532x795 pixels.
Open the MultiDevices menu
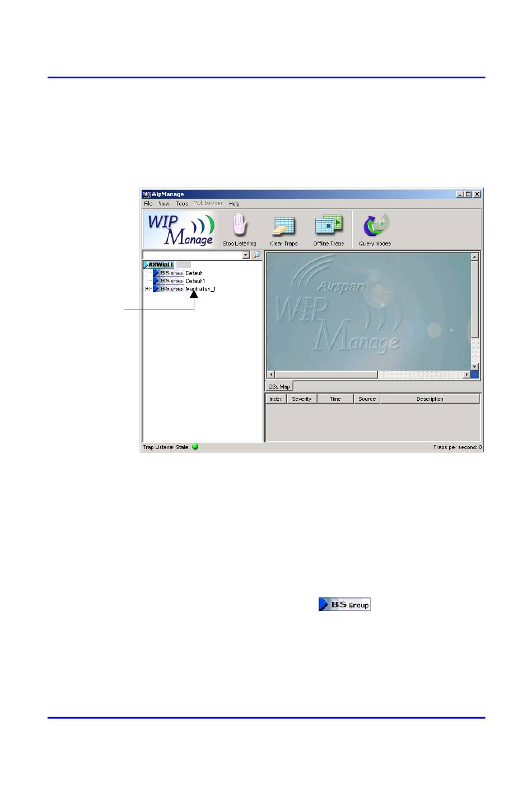click(208, 204)
